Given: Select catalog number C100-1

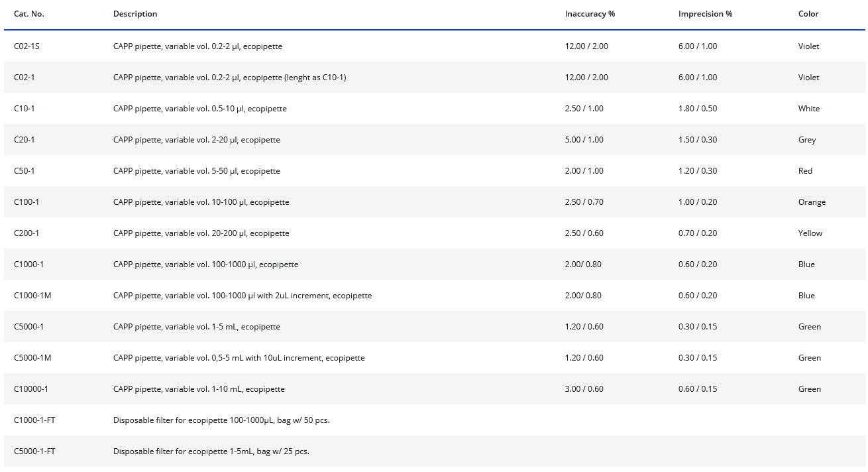Looking at the screenshot, I should pos(27,202).
